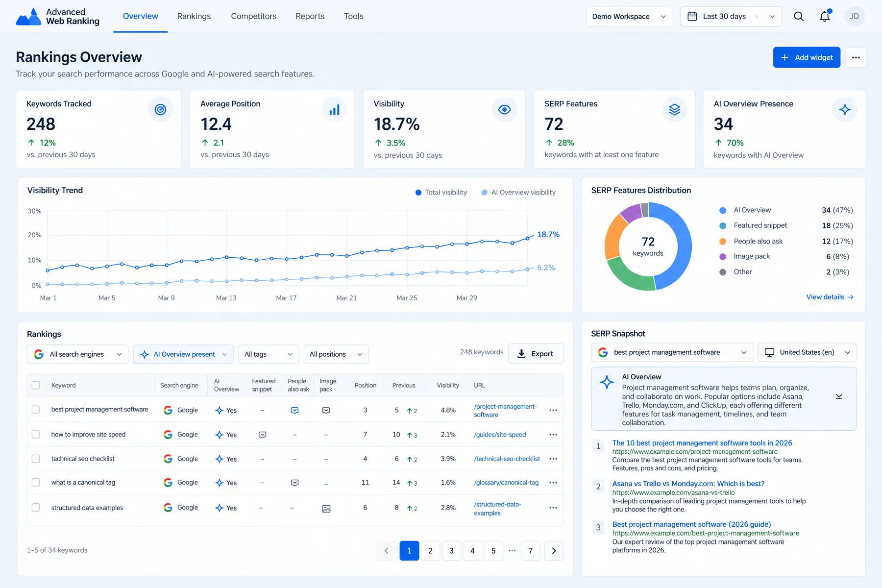The height and width of the screenshot is (588, 882).
Task: Click the calendar icon in date range
Action: point(692,16)
